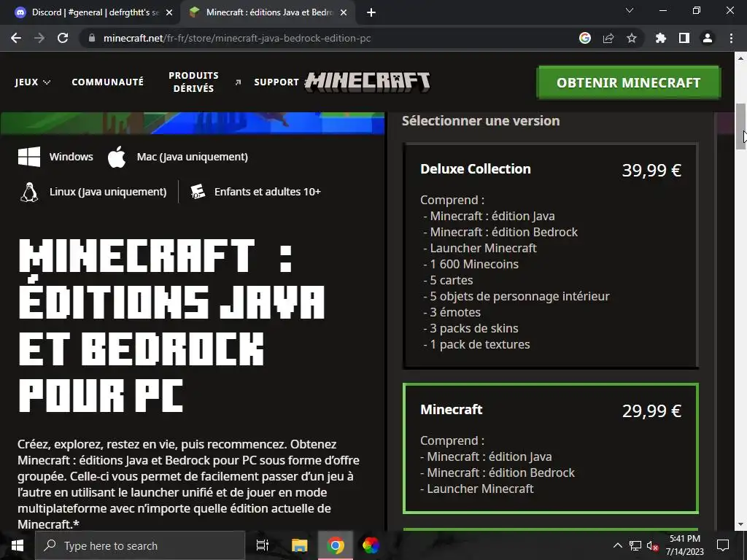Click "Sélectionner une version" heading
Screen dimensions: 747x560
[481, 121]
